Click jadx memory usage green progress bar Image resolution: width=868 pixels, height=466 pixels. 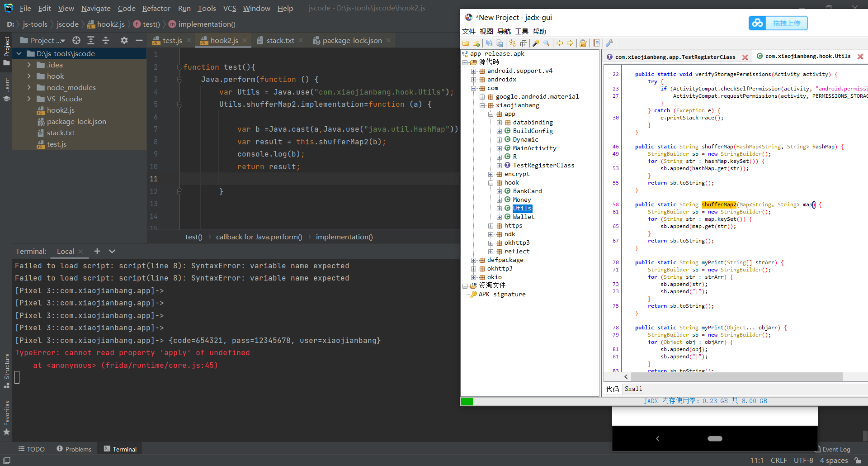point(467,401)
